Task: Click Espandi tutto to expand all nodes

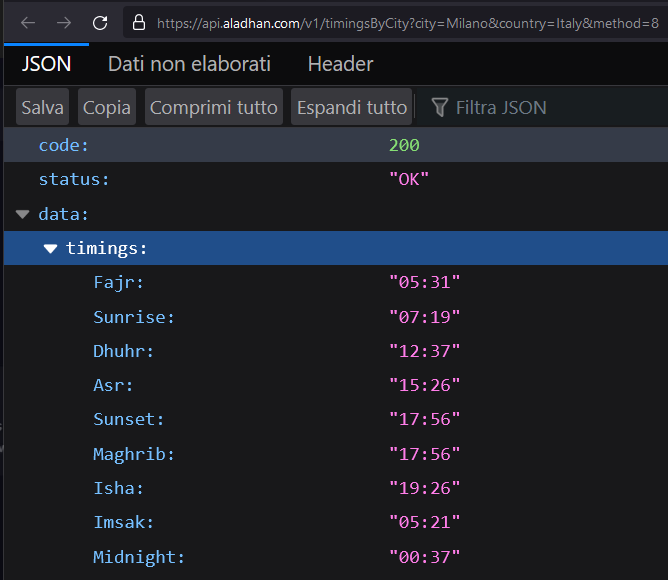Action: point(351,107)
